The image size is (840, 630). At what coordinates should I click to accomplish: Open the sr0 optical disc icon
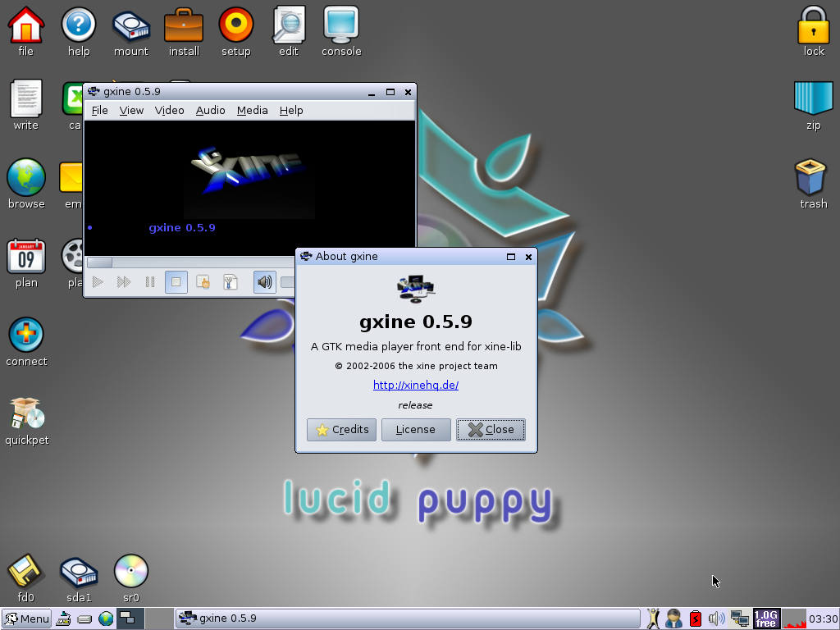pyautogui.click(x=131, y=577)
